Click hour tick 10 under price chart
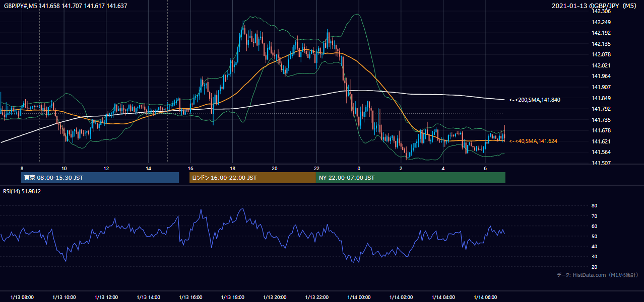Screen dimensions: 644x302 pos(64,168)
